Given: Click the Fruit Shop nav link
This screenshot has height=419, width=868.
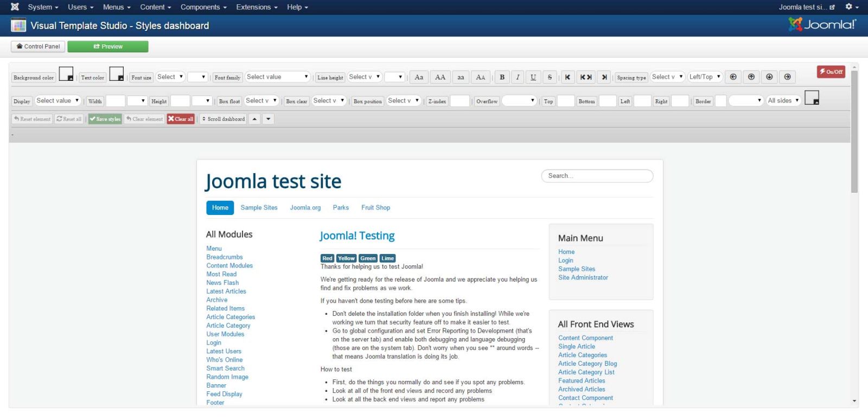Looking at the screenshot, I should coord(375,208).
